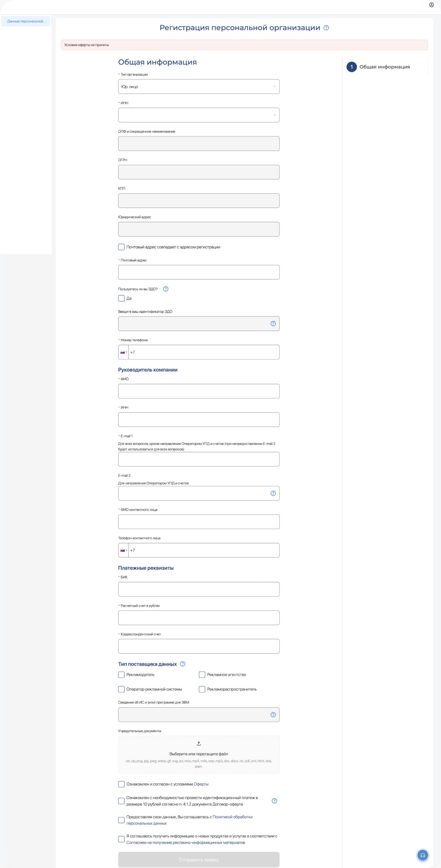Open the Оферты link
The width and height of the screenshot is (441, 868).
point(201,784)
